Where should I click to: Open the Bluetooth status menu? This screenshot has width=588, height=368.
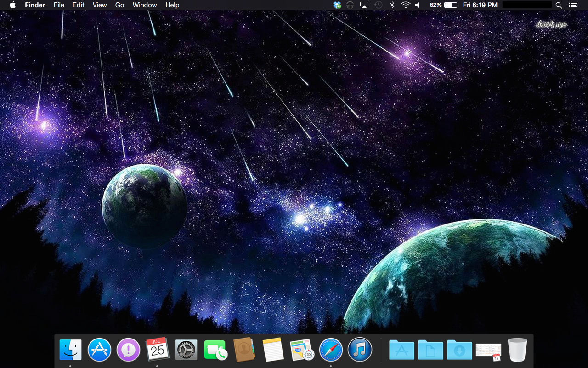click(x=392, y=5)
